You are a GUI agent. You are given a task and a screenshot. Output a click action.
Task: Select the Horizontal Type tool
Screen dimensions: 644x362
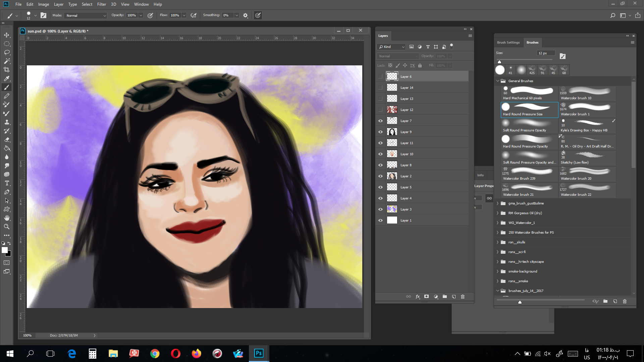pos(7,183)
